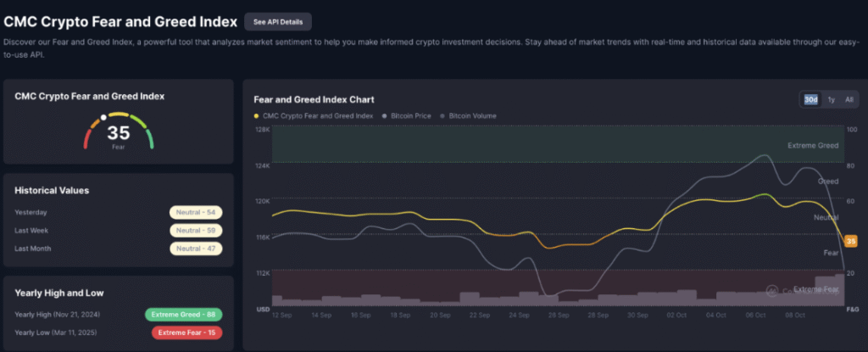Click the Yearly Low (Mar 11, 2025) label
This screenshot has width=868, height=352.
57,333
